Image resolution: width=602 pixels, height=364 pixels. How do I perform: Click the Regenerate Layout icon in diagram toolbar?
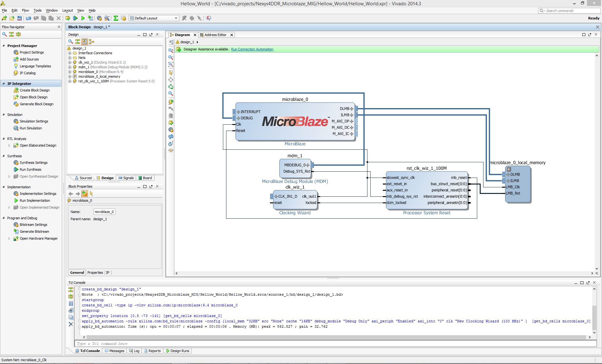171,143
